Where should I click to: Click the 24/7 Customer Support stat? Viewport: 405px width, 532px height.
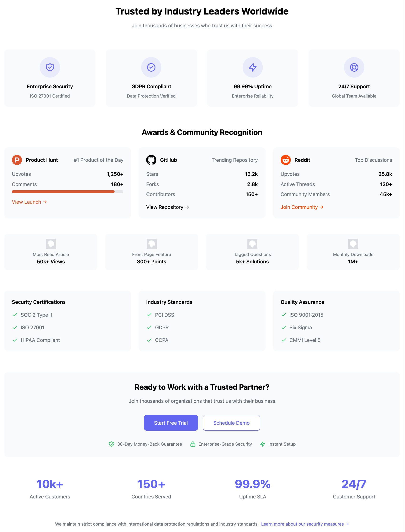click(x=354, y=484)
